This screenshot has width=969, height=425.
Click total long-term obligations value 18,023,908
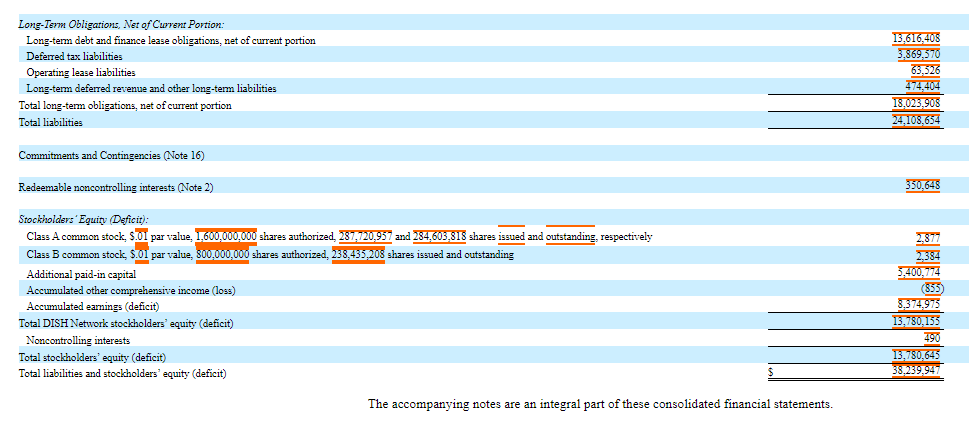pyautogui.click(x=916, y=105)
